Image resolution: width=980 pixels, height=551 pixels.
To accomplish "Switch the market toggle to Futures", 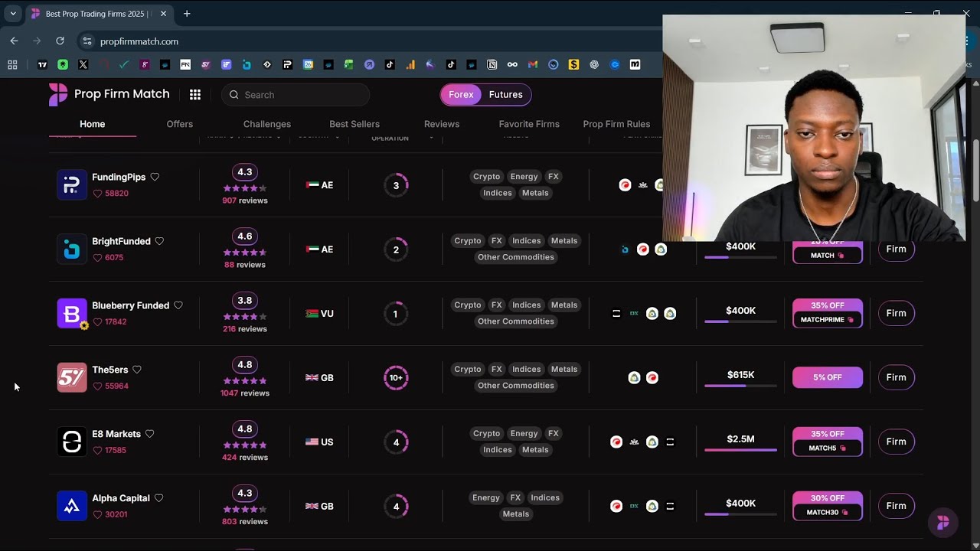I will tap(506, 95).
